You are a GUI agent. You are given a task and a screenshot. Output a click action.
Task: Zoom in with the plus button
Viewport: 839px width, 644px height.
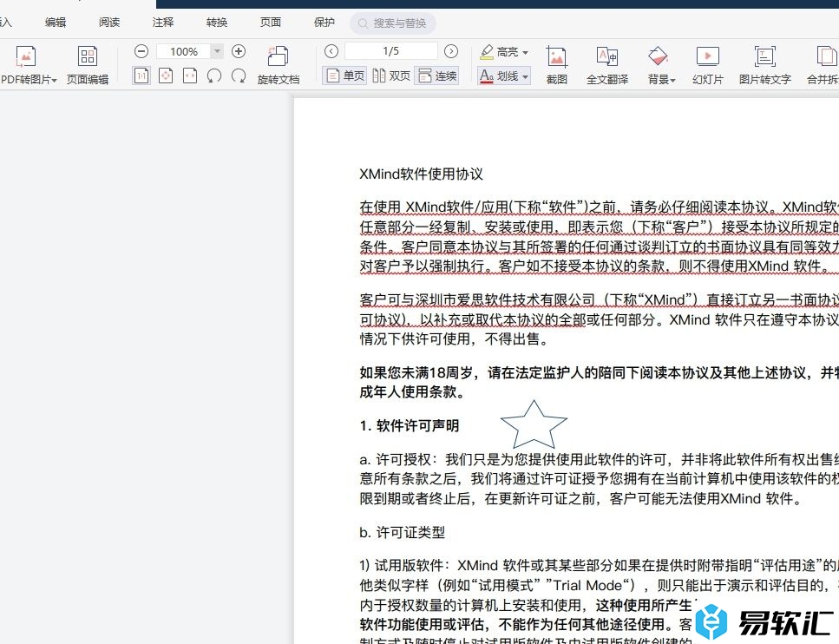click(239, 51)
